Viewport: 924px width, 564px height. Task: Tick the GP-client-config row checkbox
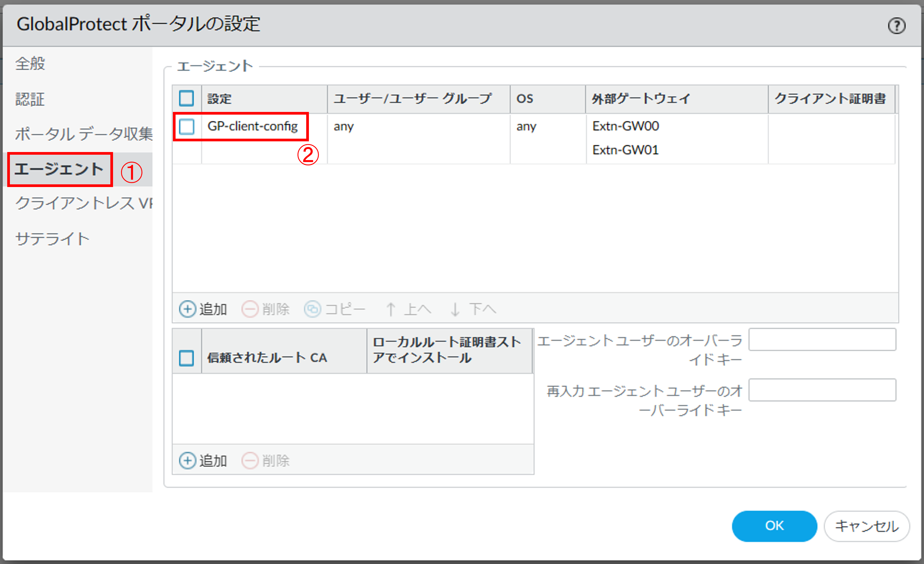point(186,126)
